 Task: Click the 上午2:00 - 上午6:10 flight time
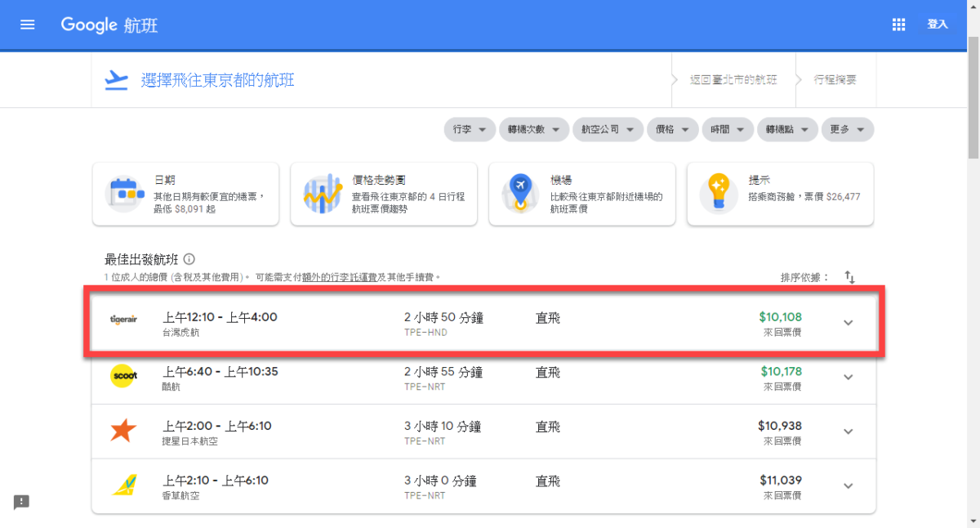(217, 427)
